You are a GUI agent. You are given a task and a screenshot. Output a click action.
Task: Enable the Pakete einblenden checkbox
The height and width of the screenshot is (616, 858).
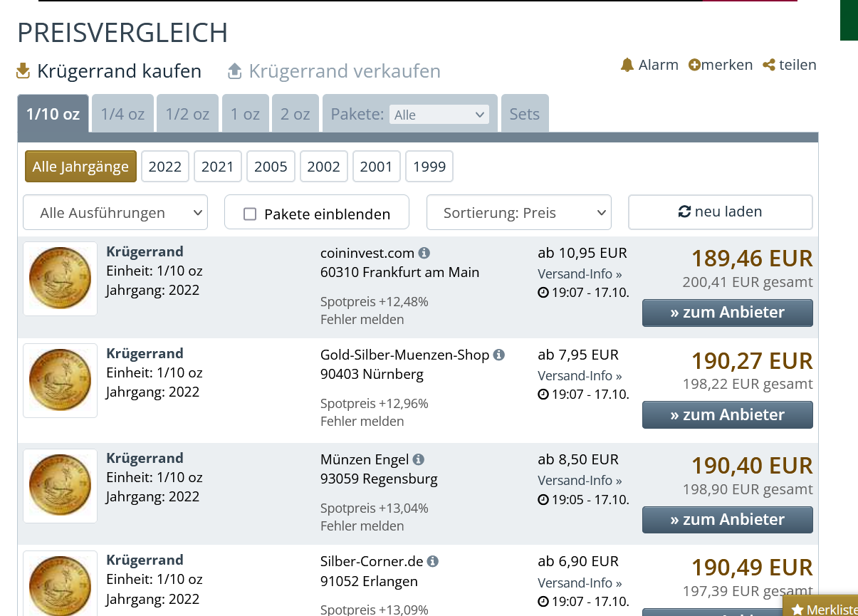250,214
